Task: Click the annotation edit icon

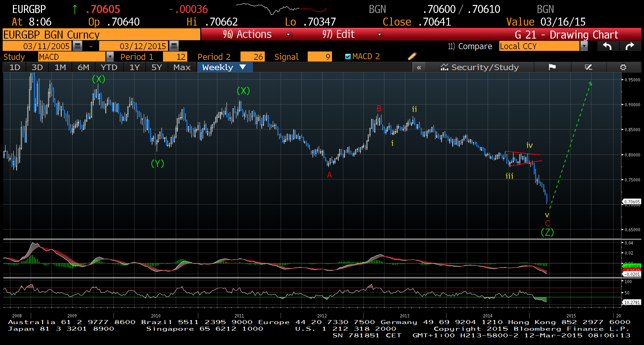Action: tap(588, 67)
